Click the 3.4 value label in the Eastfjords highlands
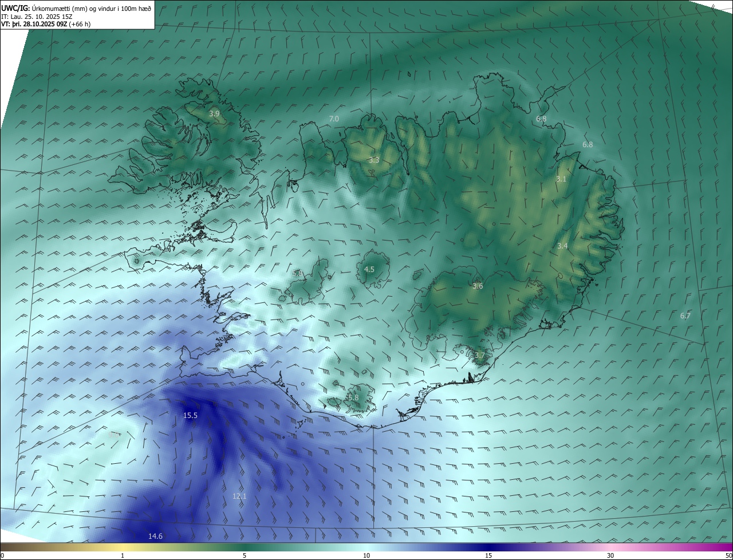The width and height of the screenshot is (733, 560). [562, 246]
